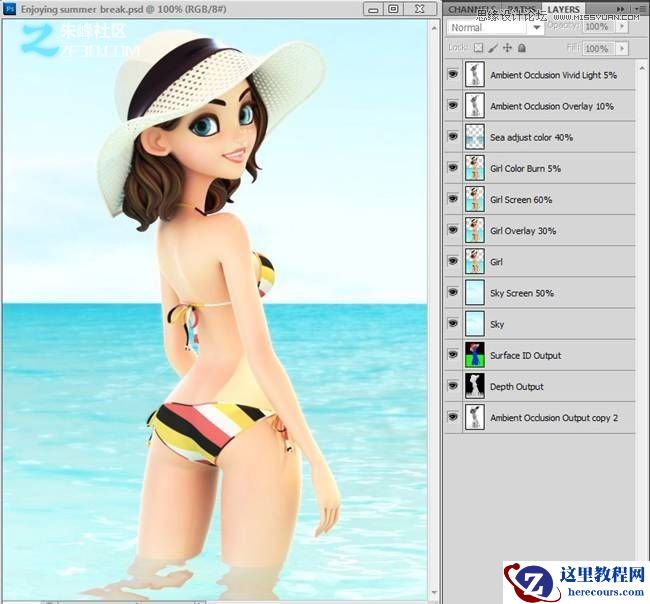Hide the Sky Screen 50% layer

(453, 292)
